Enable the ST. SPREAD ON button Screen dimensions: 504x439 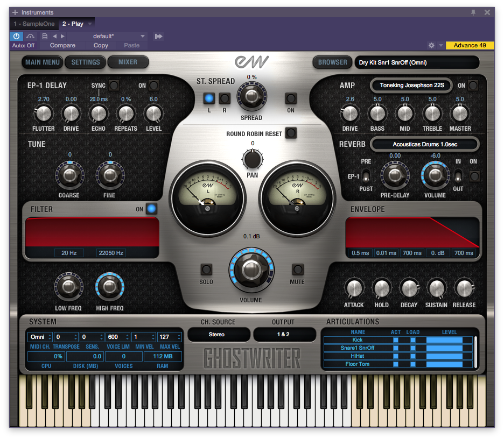pos(291,98)
